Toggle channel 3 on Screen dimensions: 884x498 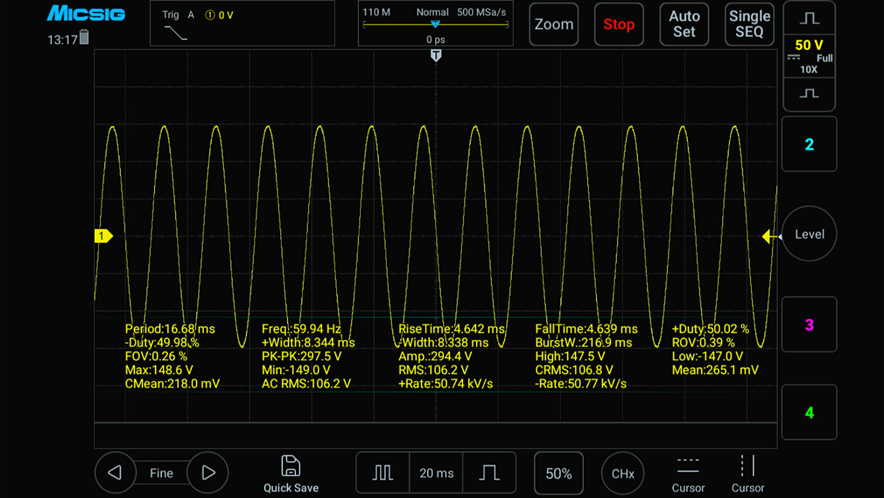809,325
